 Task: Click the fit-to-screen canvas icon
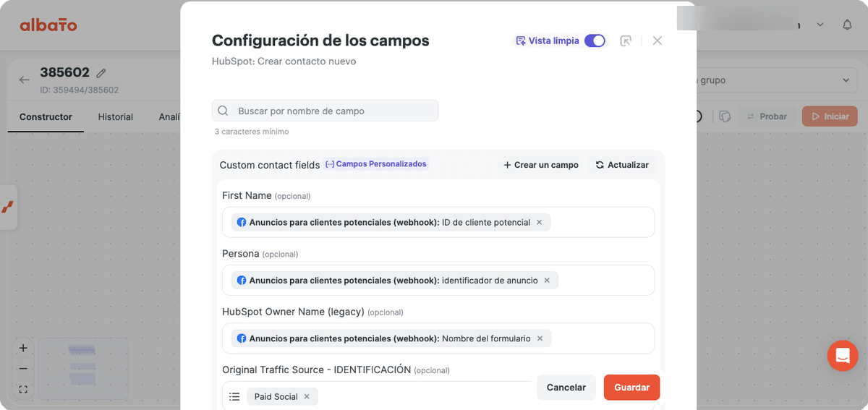[23, 389]
